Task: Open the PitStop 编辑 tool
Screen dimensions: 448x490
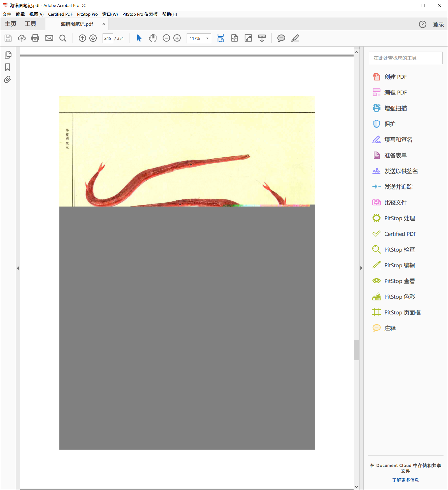Action: [x=394, y=265]
